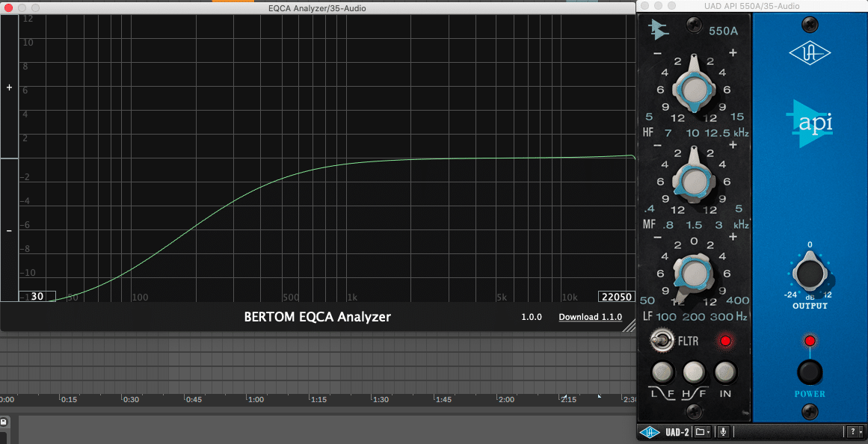The height and width of the screenshot is (444, 868).
Task: Flip the FLTR toggle switch
Action: (662, 340)
